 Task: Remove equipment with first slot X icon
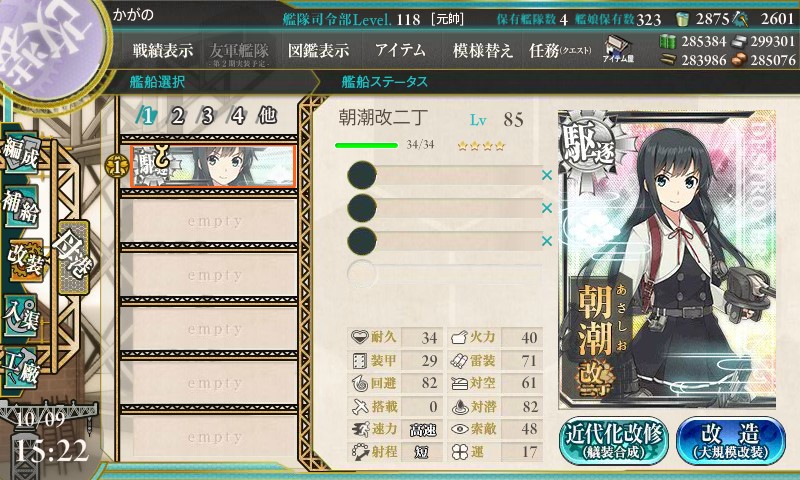coord(546,175)
